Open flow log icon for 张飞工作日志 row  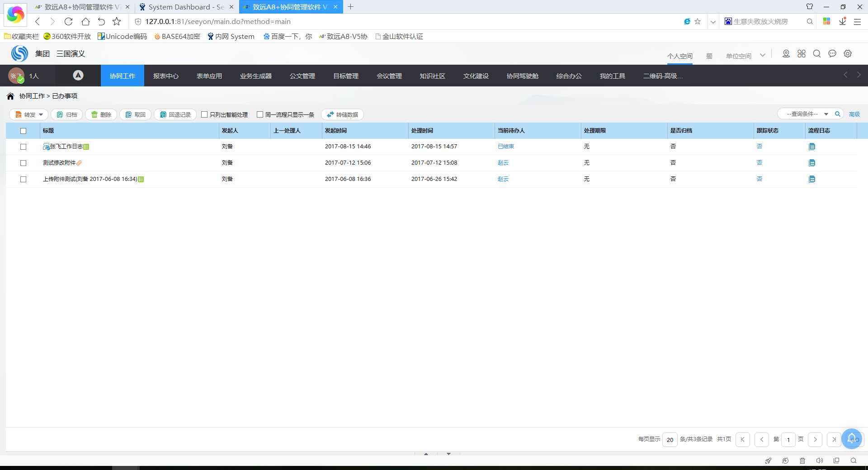click(x=812, y=147)
